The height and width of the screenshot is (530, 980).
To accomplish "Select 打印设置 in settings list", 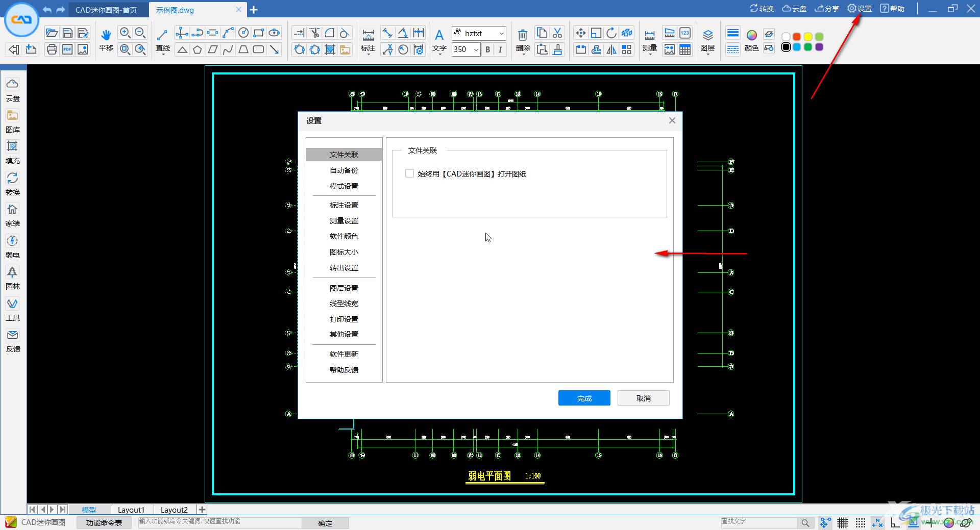I will pyautogui.click(x=344, y=319).
